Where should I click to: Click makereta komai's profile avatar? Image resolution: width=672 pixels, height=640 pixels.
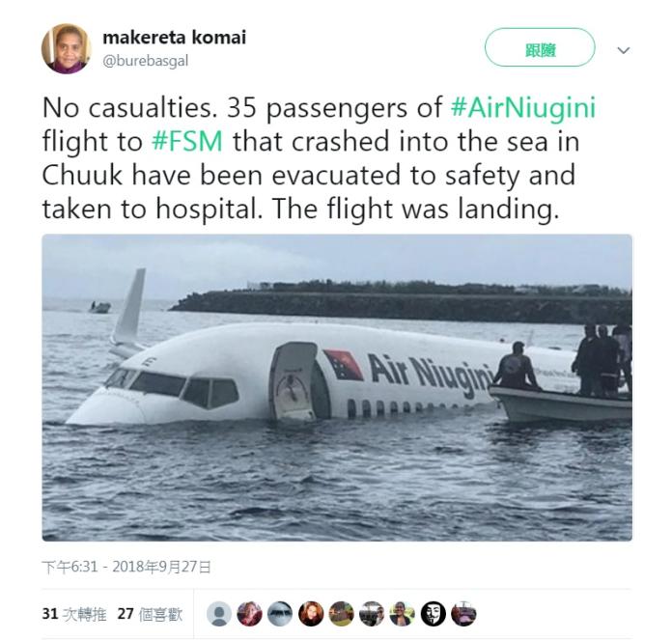pos(67,48)
